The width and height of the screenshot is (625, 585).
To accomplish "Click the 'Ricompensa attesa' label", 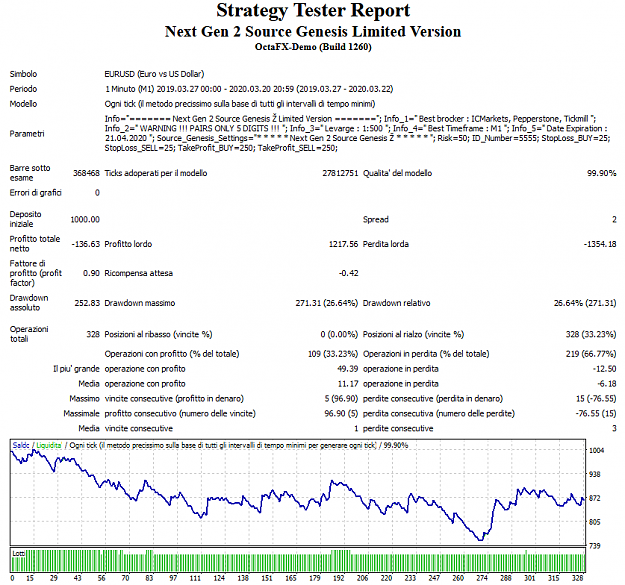I will click(138, 273).
